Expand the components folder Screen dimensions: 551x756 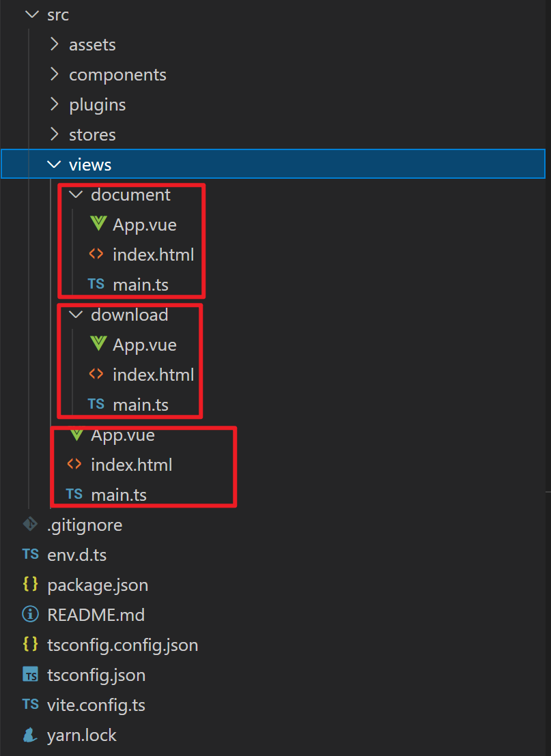(x=54, y=75)
